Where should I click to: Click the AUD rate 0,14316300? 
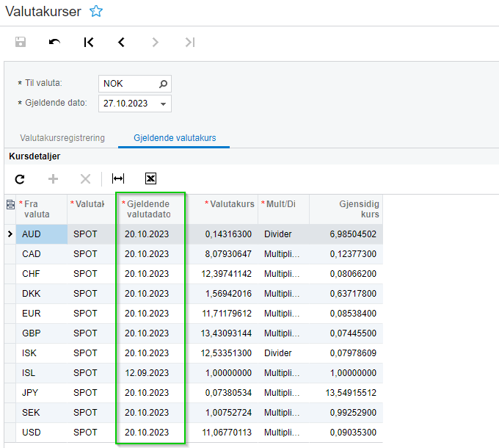pyautogui.click(x=228, y=234)
